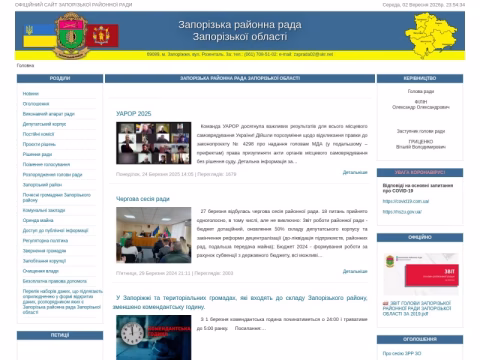Screen dimensions: 480x360
Task: Open the УАРОР 2025 article title
Action: [134, 114]
